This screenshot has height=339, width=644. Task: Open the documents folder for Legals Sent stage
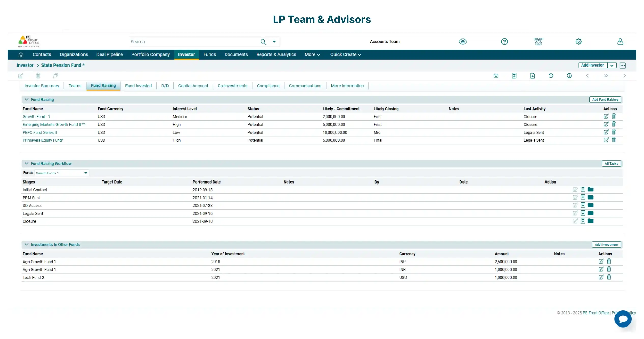[591, 213]
